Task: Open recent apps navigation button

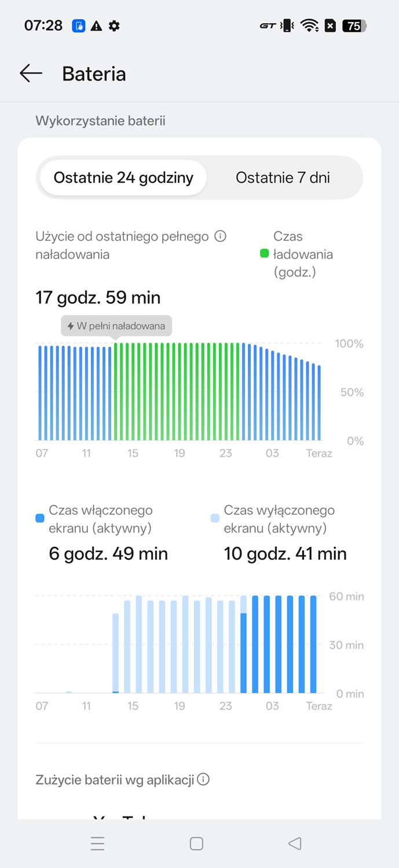Action: point(98,844)
